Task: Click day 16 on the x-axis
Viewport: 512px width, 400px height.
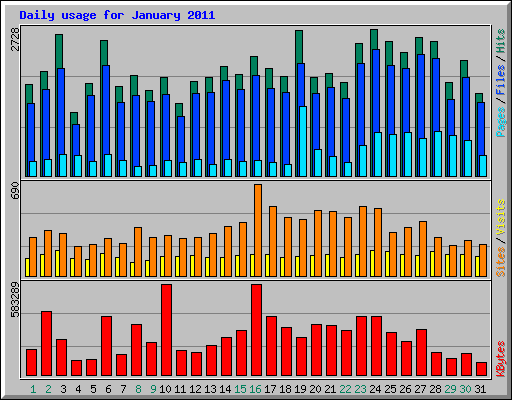Action: point(255,389)
